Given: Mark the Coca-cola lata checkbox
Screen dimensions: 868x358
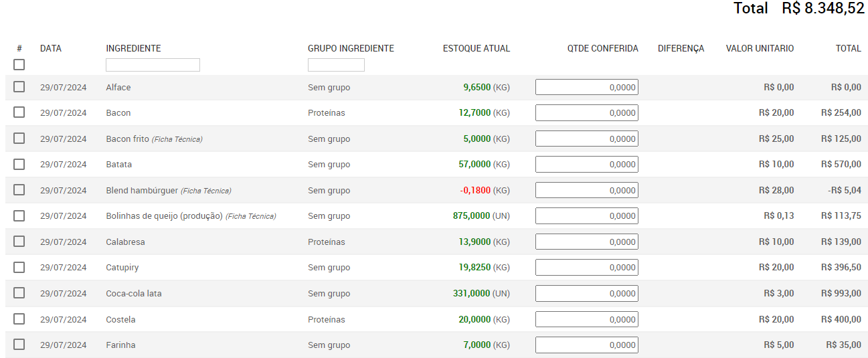Looking at the screenshot, I should click(x=19, y=293).
